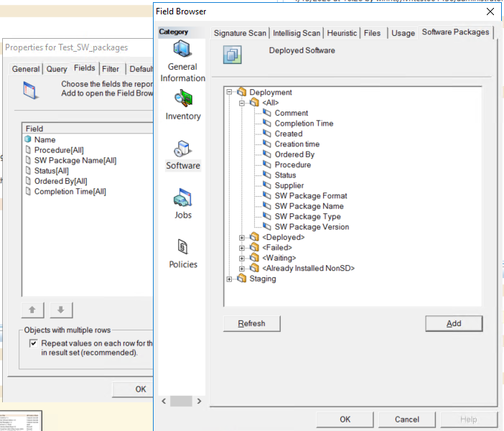This screenshot has width=504, height=431.
Task: Open the Usage tab
Action: tap(403, 33)
